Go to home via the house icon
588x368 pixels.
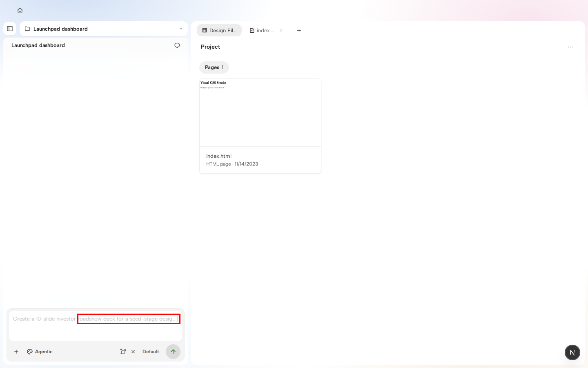20,11
